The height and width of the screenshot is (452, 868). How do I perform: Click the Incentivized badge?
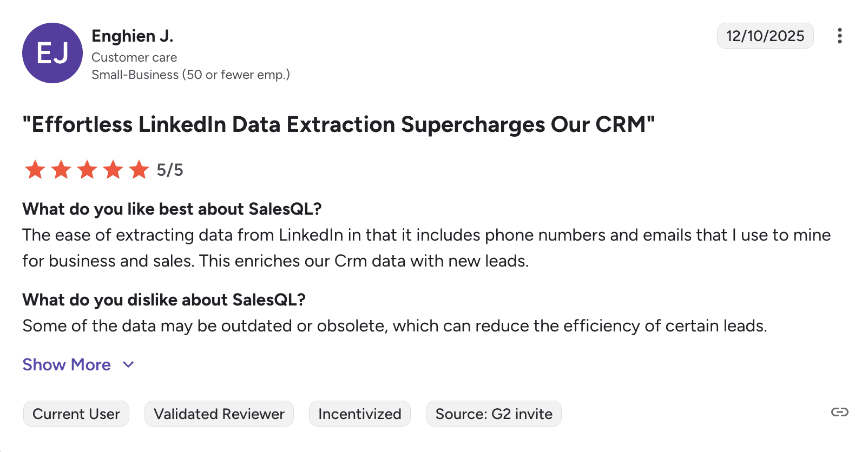pyautogui.click(x=360, y=414)
